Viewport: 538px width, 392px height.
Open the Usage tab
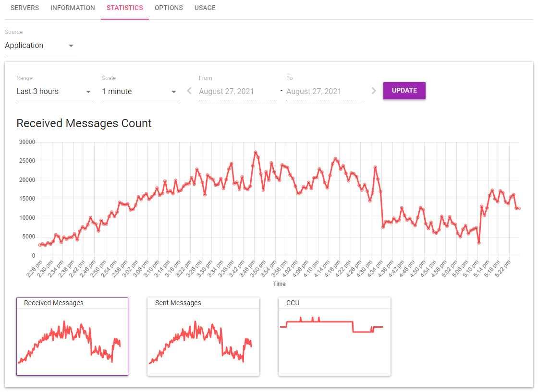pos(205,8)
